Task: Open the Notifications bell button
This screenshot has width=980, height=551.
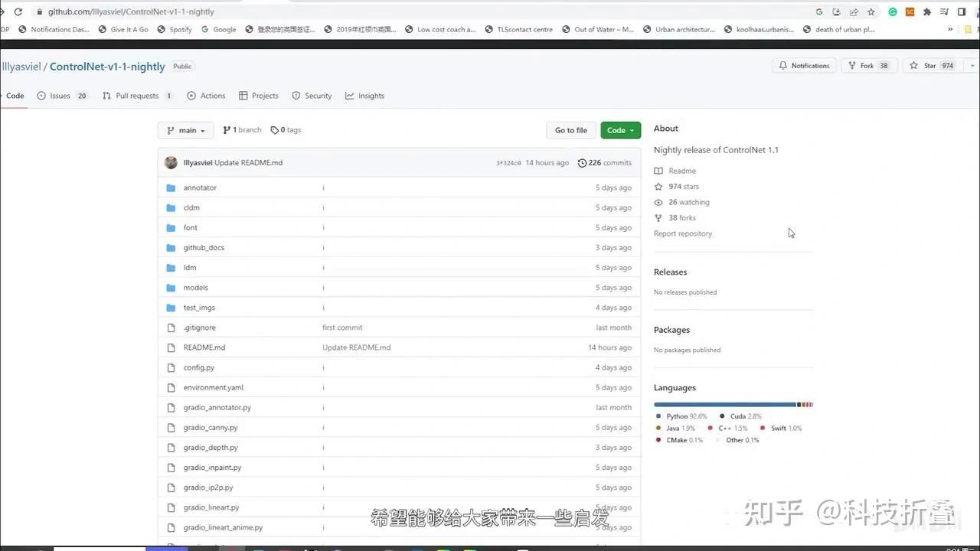Action: (x=804, y=66)
